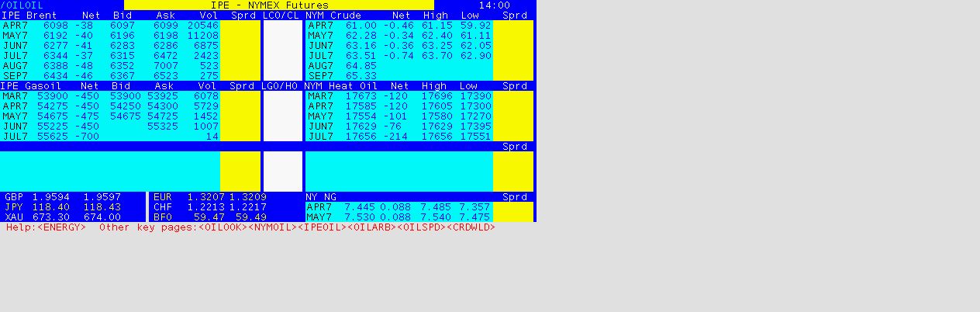Select the JPY currency quote

[x=63, y=207]
